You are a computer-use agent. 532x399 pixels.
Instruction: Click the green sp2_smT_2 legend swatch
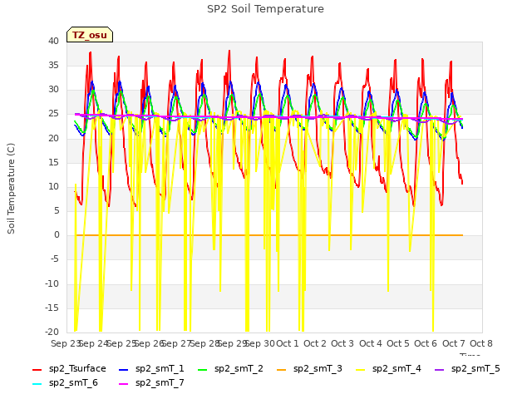point(203,369)
